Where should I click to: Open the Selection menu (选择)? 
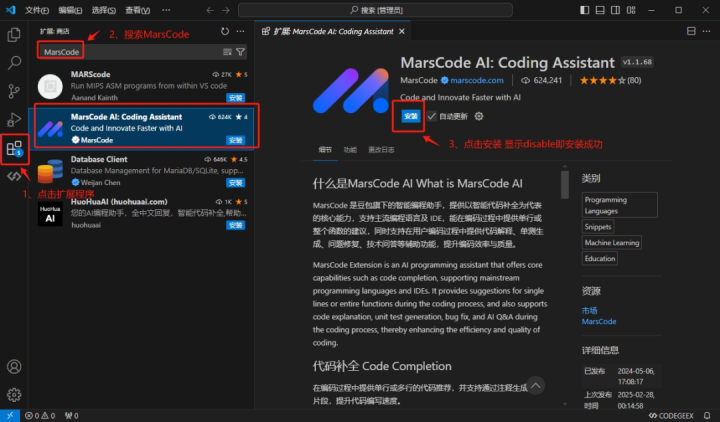click(104, 10)
